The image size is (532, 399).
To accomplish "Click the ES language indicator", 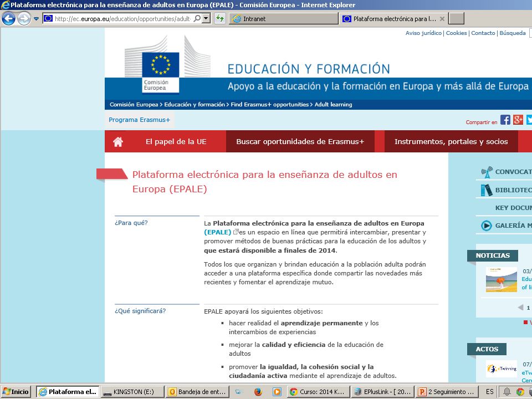I will coord(489,392).
